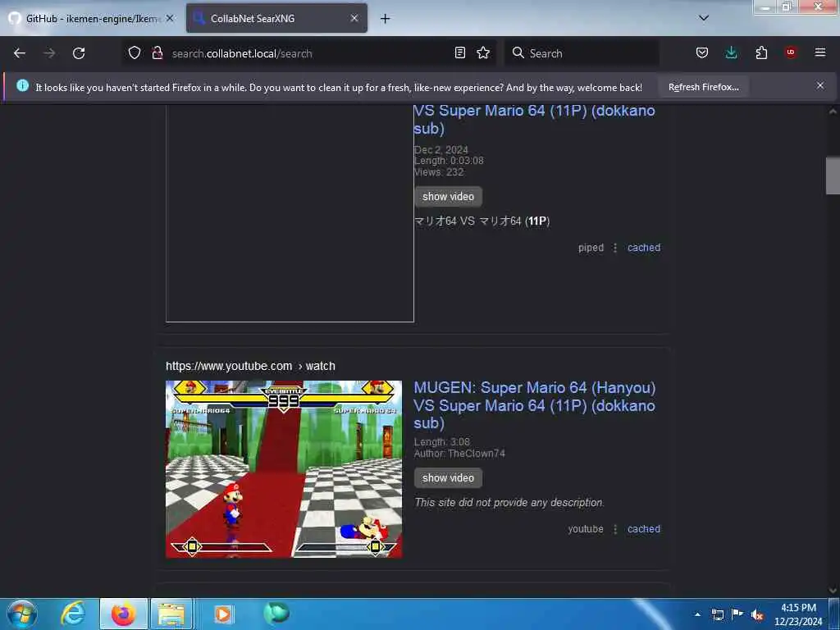Click the page vertical scrollbar thumb
The image size is (840, 630).
coord(833,175)
